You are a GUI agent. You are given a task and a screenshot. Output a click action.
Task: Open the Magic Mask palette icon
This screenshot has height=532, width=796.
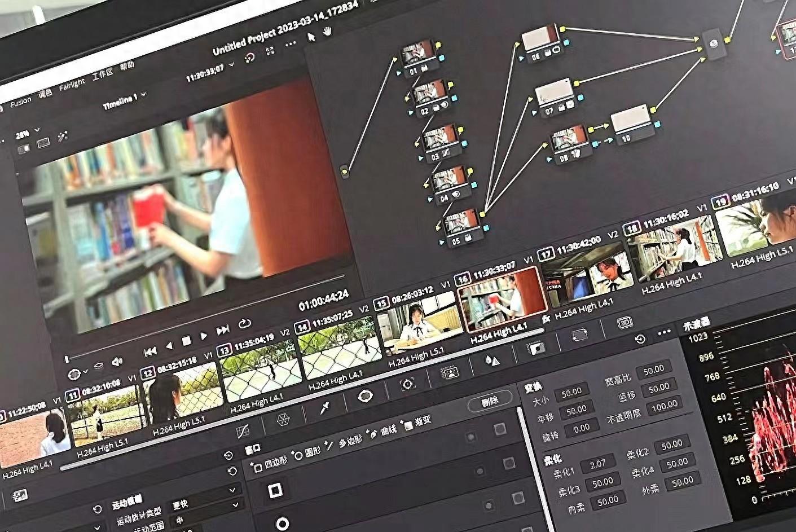pos(450,373)
